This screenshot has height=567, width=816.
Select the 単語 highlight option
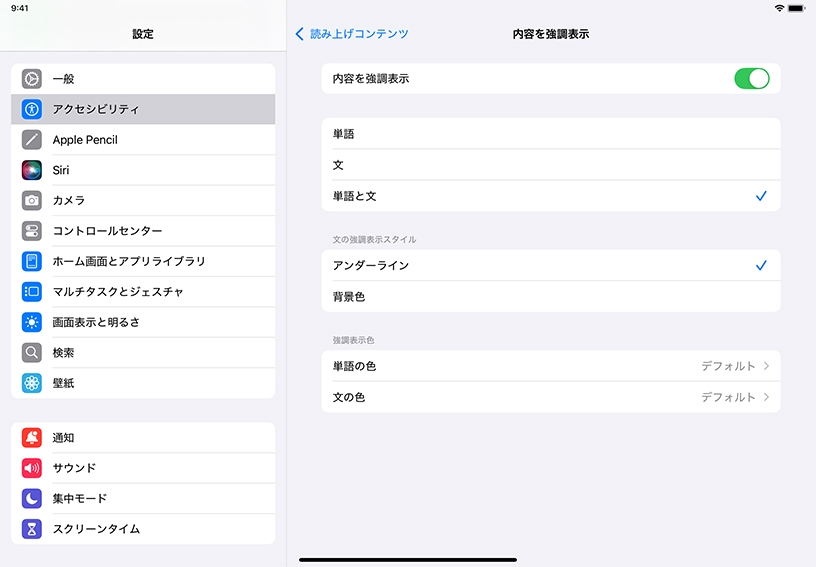point(550,134)
